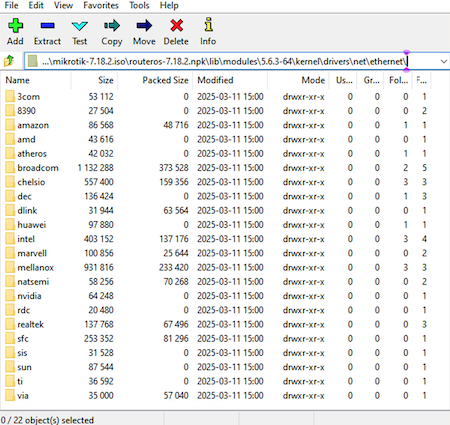This screenshot has width=450, height=425.
Task: Open the Info toolbar icon
Action: pos(208,25)
